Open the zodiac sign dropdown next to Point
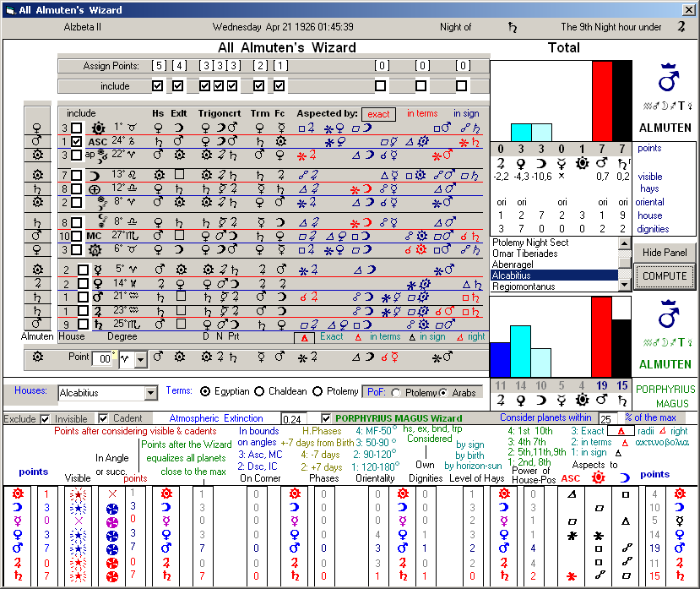This screenshot has height=589, width=700. [141, 359]
